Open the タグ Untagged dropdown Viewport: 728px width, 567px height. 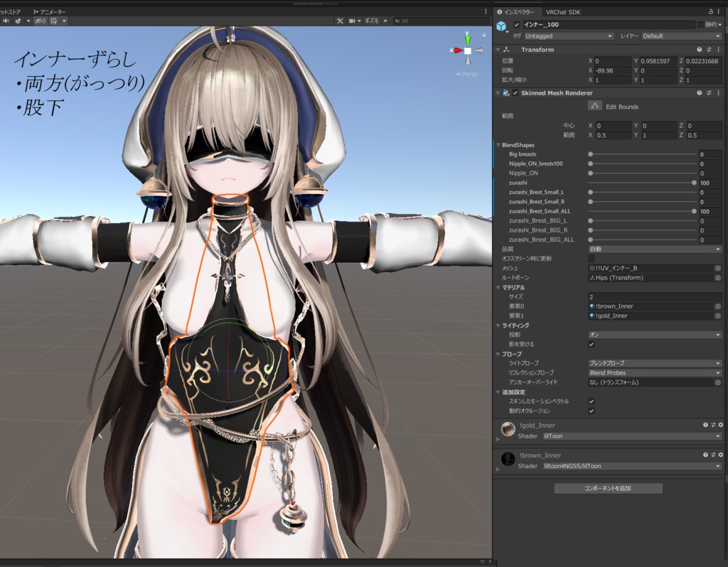(569, 36)
